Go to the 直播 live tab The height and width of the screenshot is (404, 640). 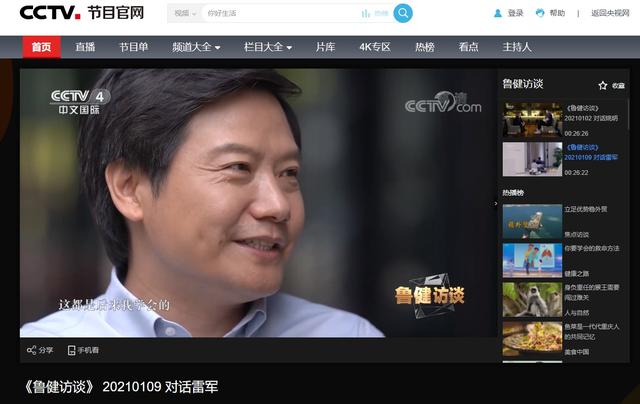[85, 47]
